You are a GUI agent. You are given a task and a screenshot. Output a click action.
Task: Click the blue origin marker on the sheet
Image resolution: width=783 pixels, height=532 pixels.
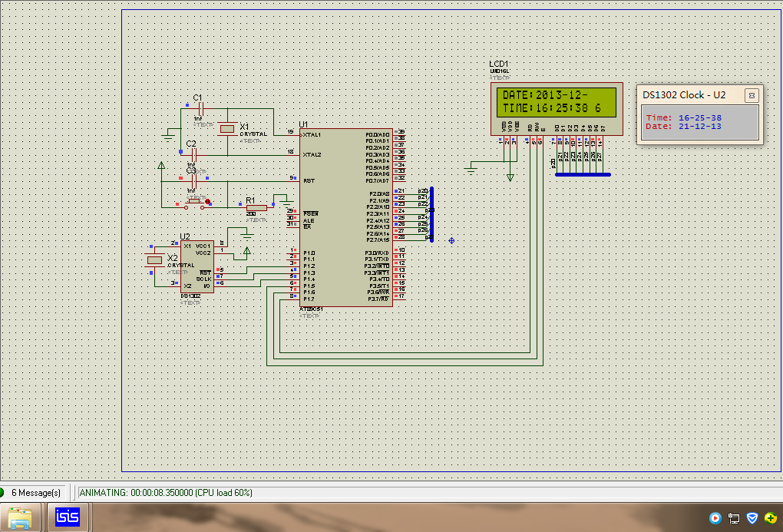pyautogui.click(x=451, y=241)
